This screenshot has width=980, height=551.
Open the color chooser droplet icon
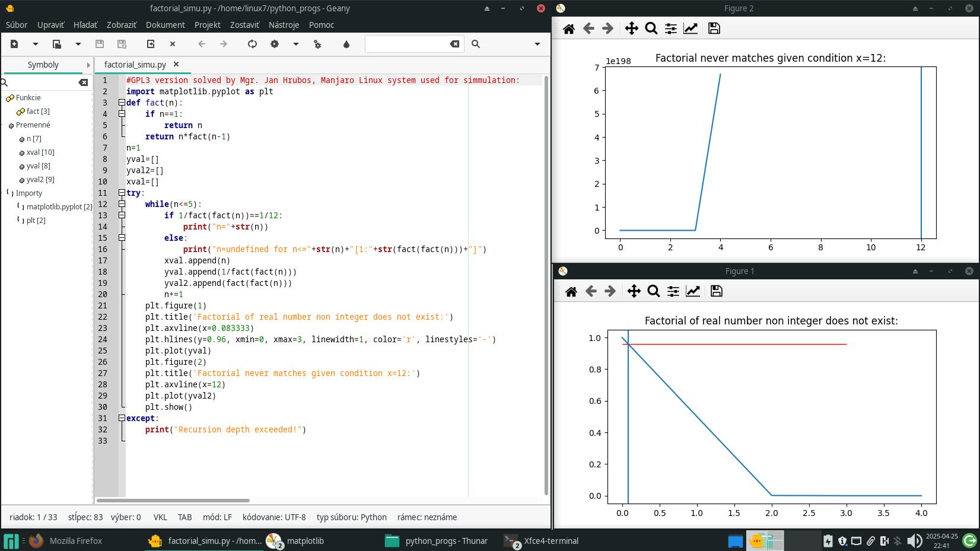(x=346, y=44)
